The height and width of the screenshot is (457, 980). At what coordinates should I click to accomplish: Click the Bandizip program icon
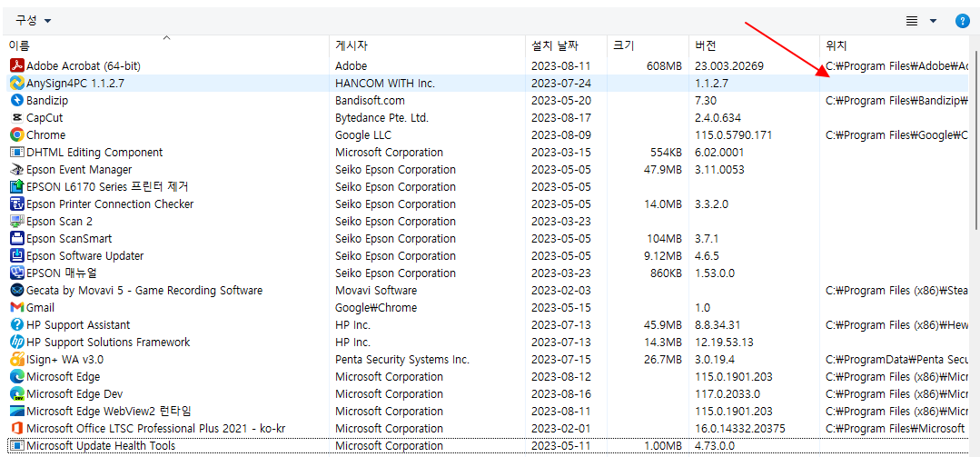point(17,100)
